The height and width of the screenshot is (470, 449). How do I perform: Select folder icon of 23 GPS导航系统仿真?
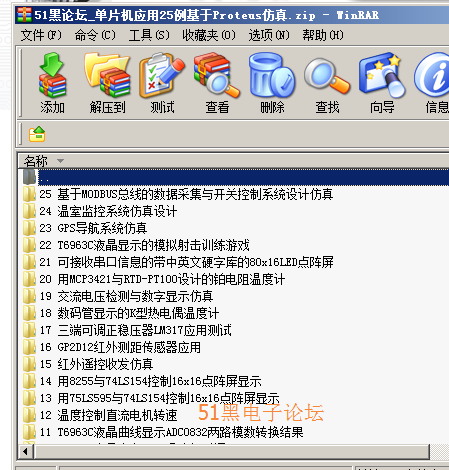pos(29,228)
